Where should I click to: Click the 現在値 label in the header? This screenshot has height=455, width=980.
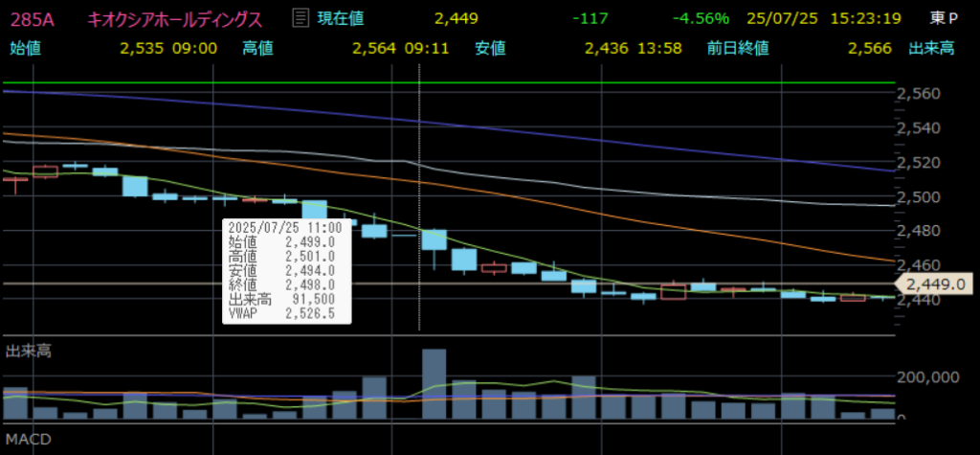point(341,18)
